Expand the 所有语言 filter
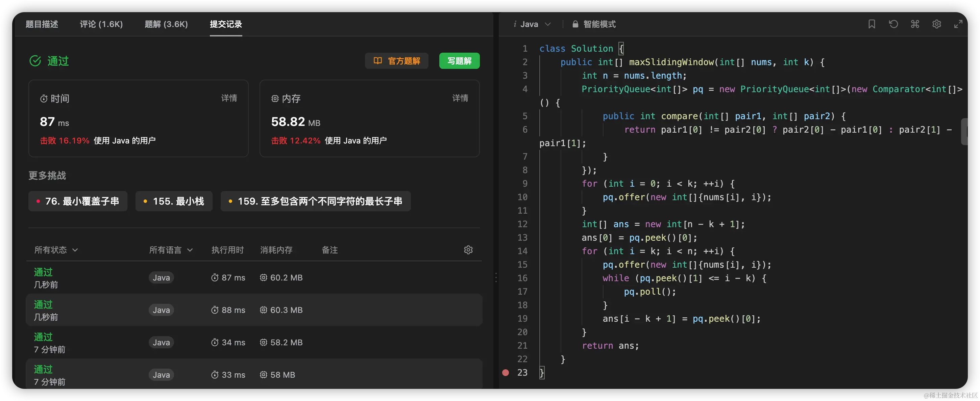This screenshot has width=980, height=401. click(x=171, y=250)
